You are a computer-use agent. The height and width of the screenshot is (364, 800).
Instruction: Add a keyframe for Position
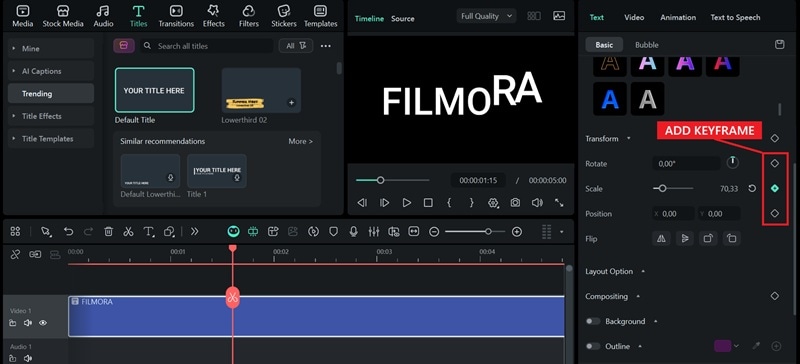pos(774,213)
